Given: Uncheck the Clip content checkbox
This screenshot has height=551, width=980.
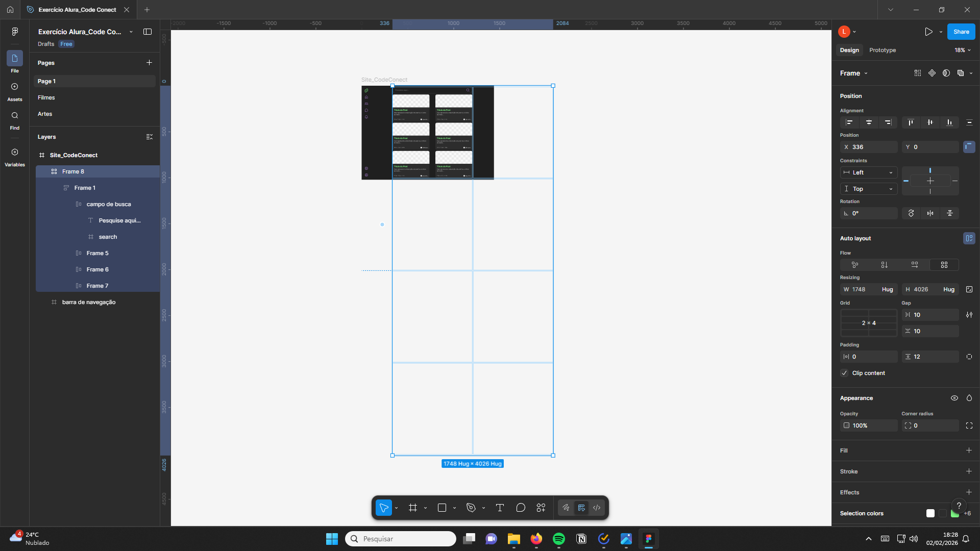Looking at the screenshot, I should pos(844,373).
